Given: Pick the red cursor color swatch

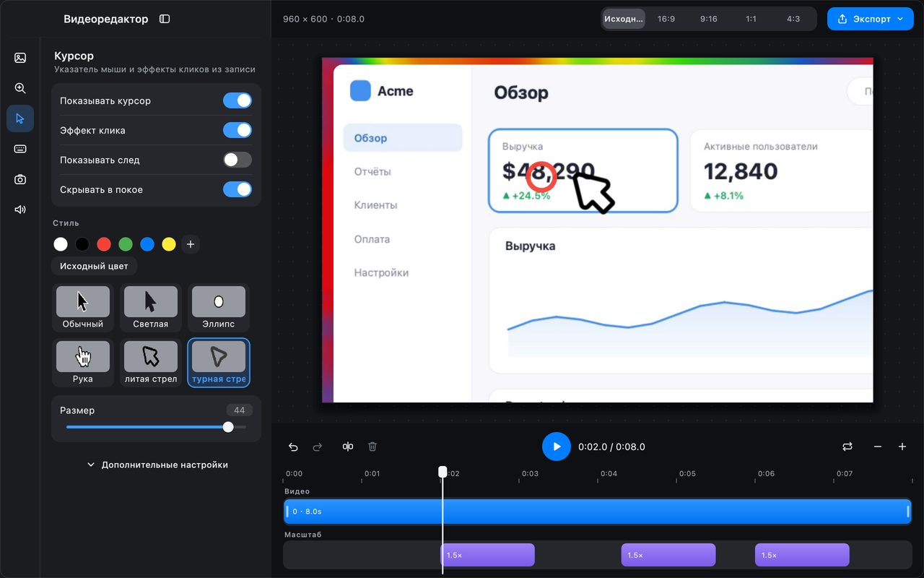Looking at the screenshot, I should pos(104,244).
